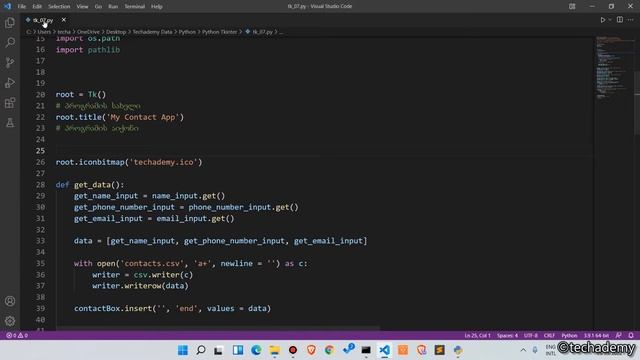Image resolution: width=640 pixels, height=360 pixels.
Task: Change encoding via UTF-8 status item
Action: coord(531,336)
